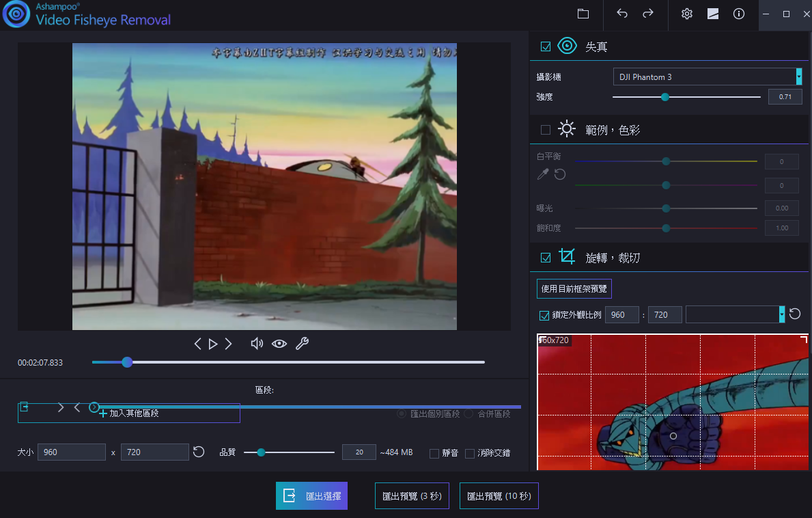Toggle the eye preview comparison icon
Image resolution: width=812 pixels, height=518 pixels.
point(279,344)
